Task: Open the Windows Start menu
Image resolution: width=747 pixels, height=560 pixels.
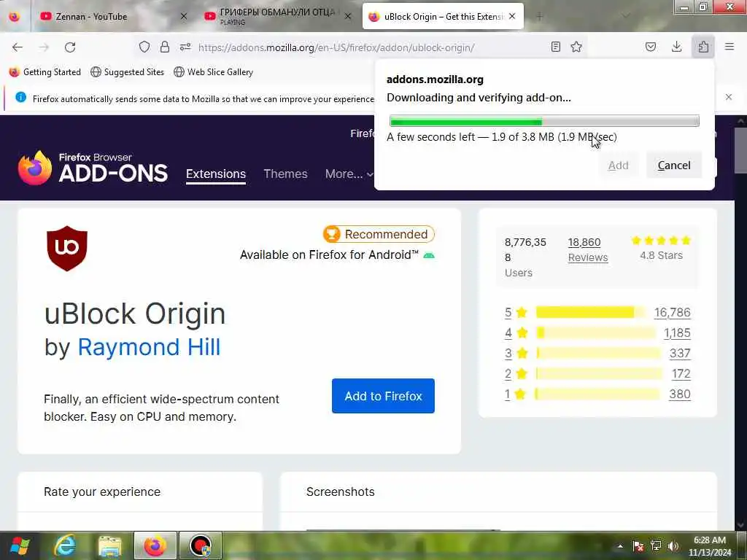Action: (20, 545)
